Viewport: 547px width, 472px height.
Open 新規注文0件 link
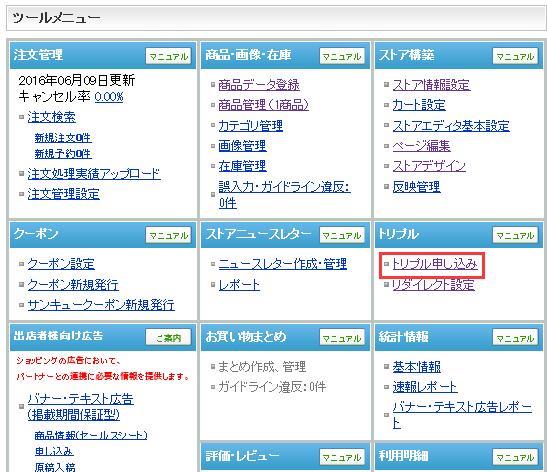pos(63,137)
